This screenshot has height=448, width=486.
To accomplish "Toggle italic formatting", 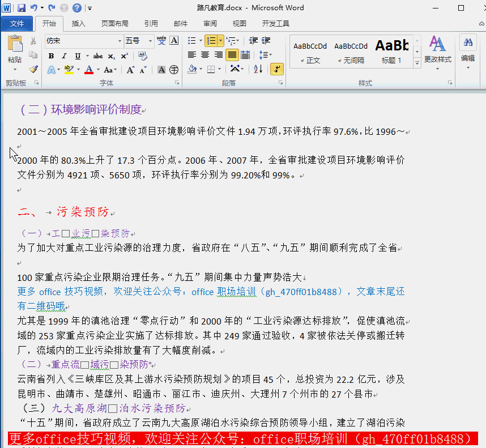I will point(64,56).
